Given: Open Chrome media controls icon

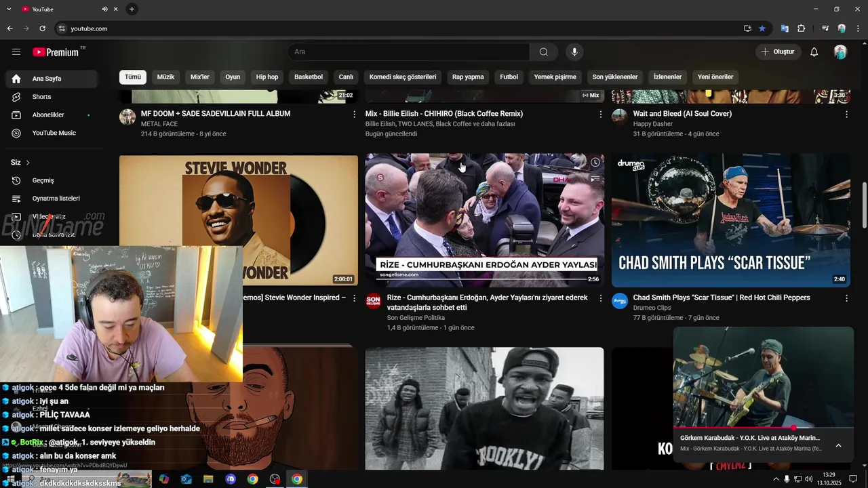Looking at the screenshot, I should (825, 28).
